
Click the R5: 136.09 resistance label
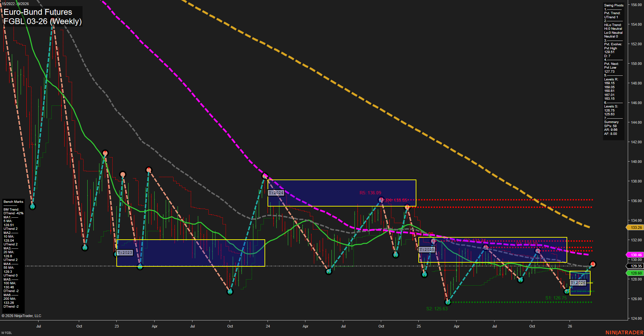click(x=370, y=192)
